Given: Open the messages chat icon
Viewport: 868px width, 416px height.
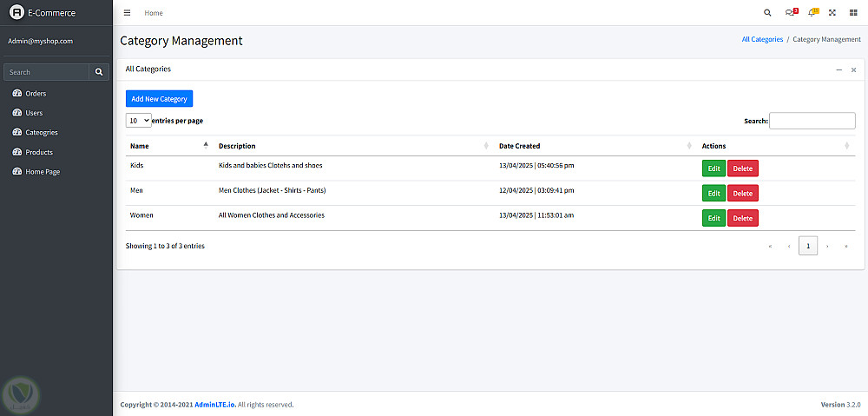Looking at the screenshot, I should pos(790,13).
